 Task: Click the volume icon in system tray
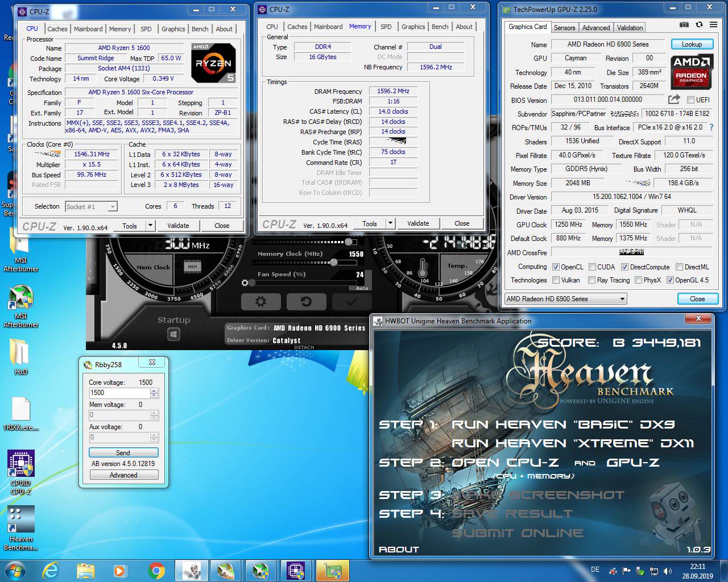pos(667,571)
